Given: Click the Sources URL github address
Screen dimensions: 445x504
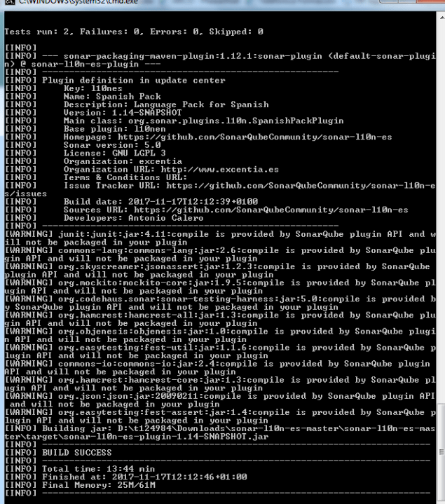Looking at the screenshot, I should [x=271, y=210].
